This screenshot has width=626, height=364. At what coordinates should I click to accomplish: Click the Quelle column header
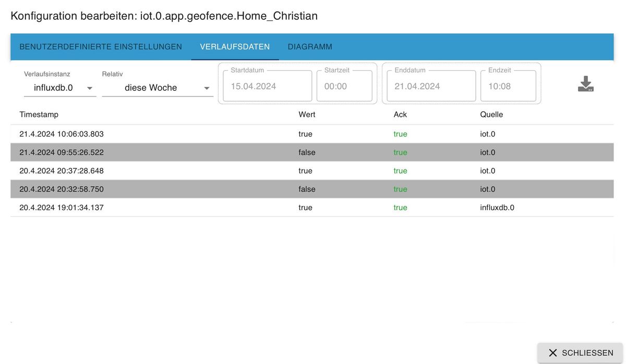point(491,114)
